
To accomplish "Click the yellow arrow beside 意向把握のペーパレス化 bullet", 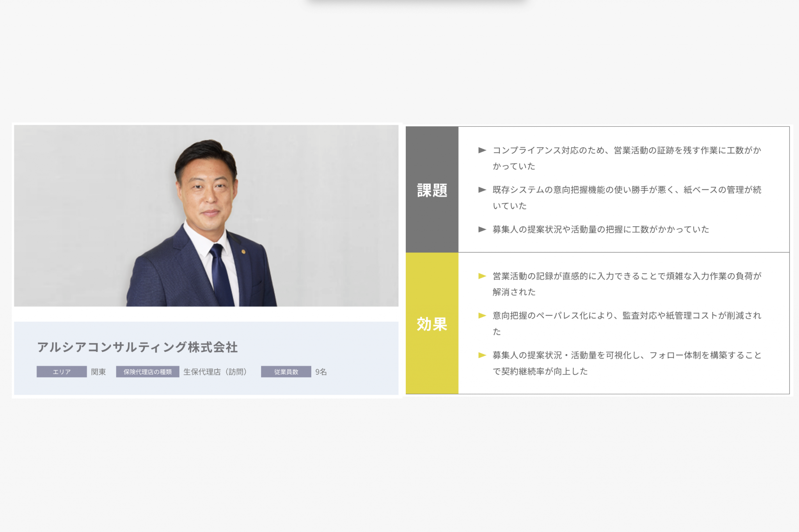I will coord(481,316).
